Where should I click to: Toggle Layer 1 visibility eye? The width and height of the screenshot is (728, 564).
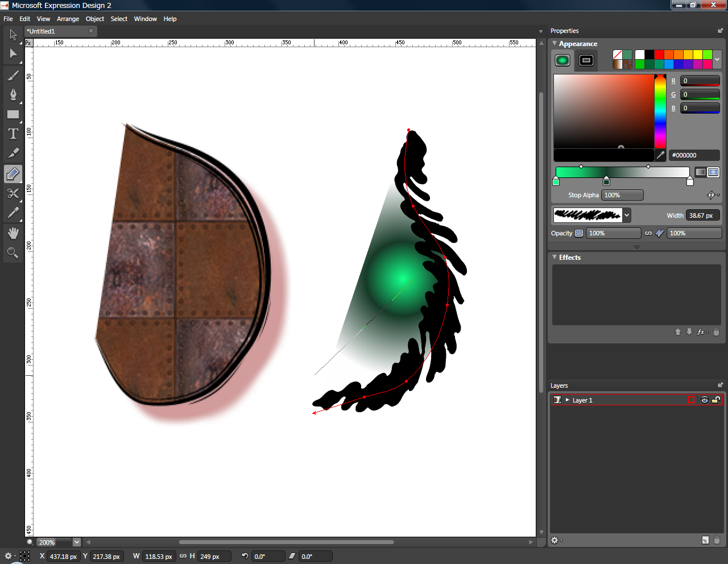click(705, 400)
